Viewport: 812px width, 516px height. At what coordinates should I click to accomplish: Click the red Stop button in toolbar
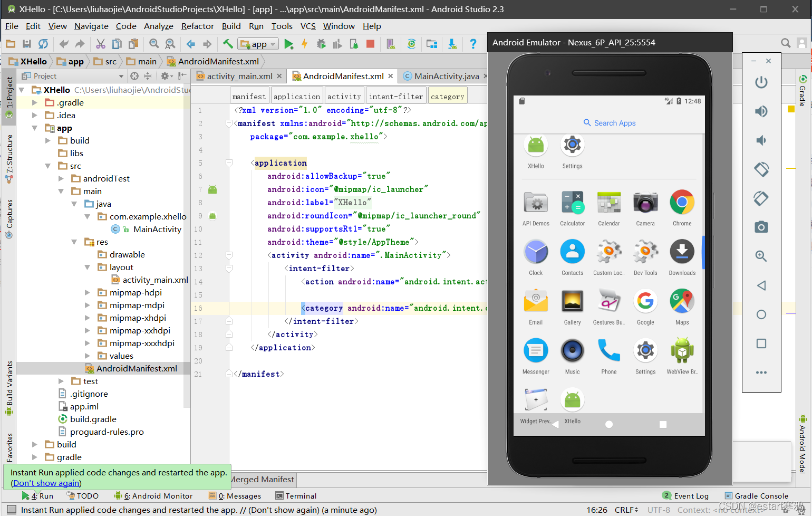coord(370,44)
